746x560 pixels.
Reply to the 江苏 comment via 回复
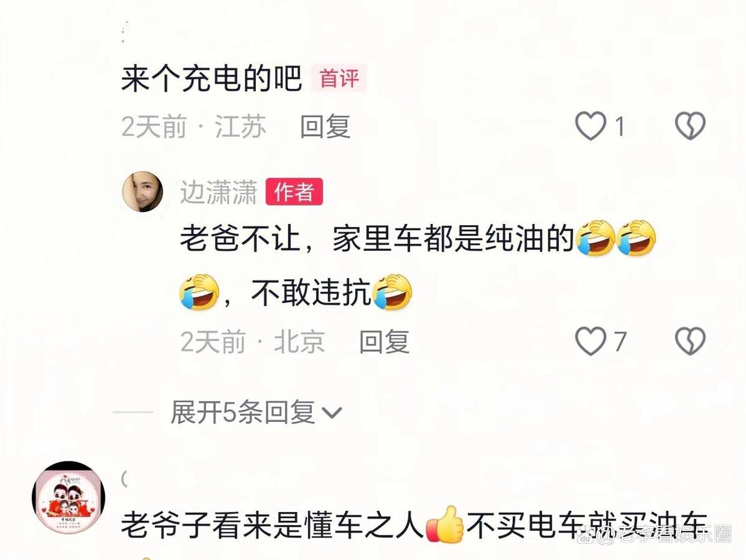[x=325, y=127]
